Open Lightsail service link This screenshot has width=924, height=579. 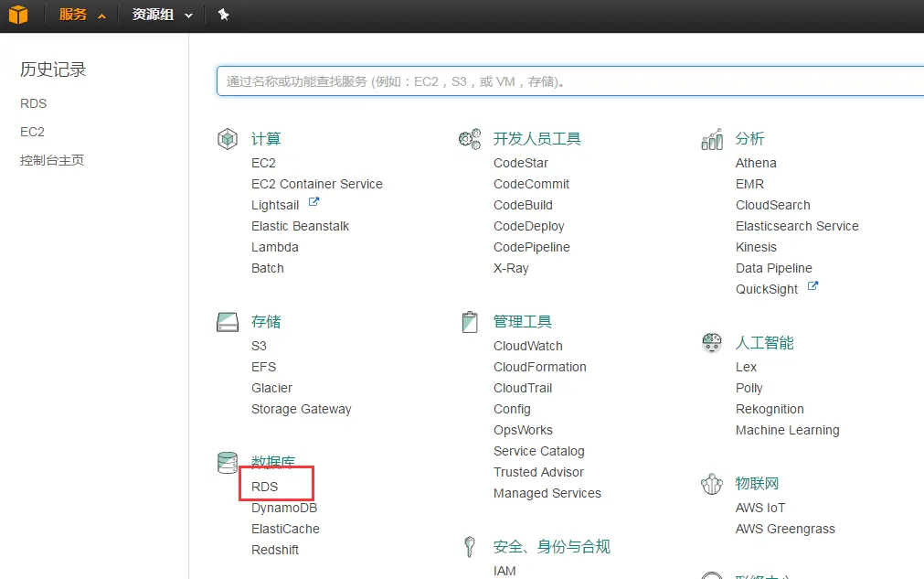tap(275, 205)
